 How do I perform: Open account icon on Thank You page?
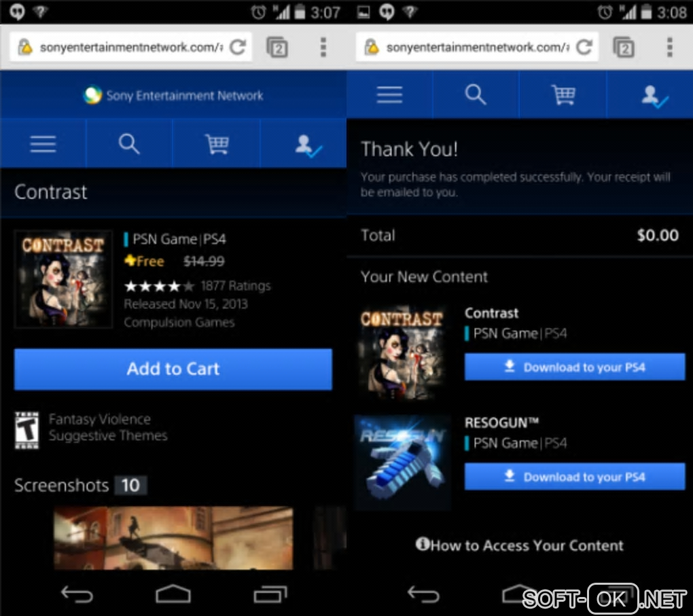coord(654,96)
